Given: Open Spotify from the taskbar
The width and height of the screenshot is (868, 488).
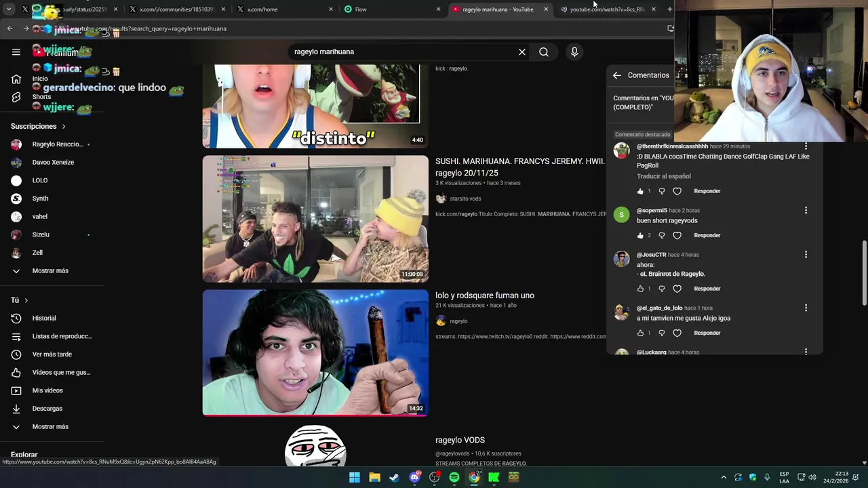Looking at the screenshot, I should 454,477.
